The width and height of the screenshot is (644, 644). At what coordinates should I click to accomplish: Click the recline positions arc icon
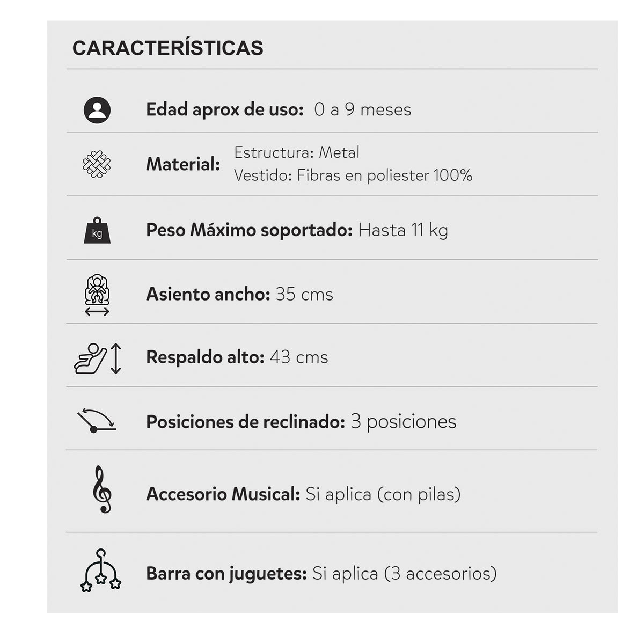coord(96,421)
